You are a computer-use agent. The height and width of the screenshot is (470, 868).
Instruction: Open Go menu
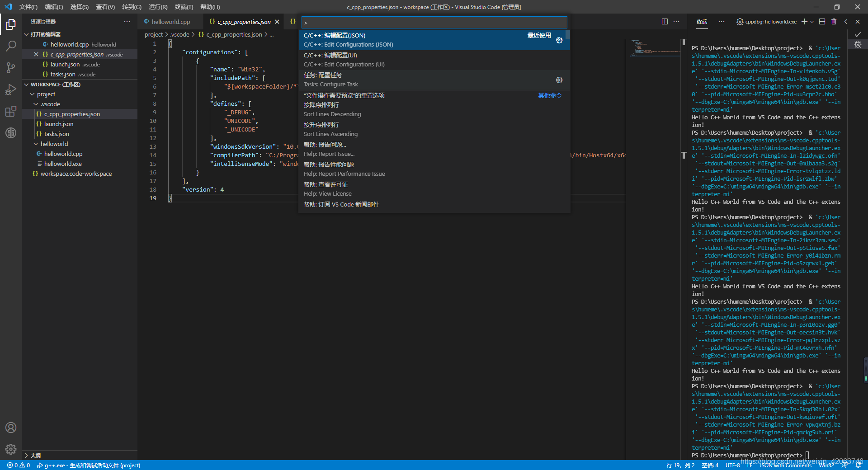coord(132,7)
